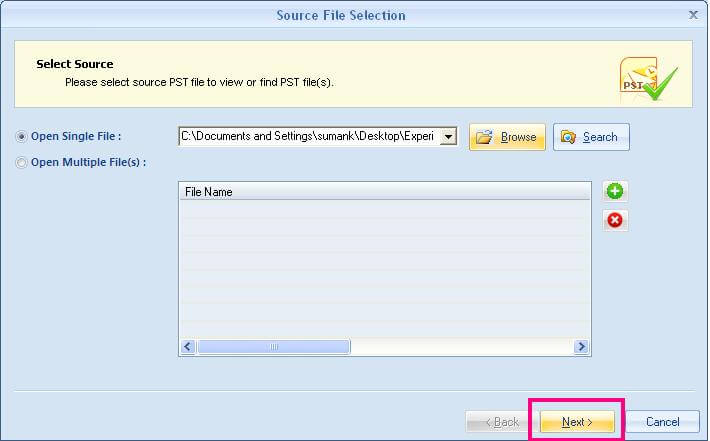The height and width of the screenshot is (441, 710).
Task: Click the Search button text
Action: pos(600,137)
